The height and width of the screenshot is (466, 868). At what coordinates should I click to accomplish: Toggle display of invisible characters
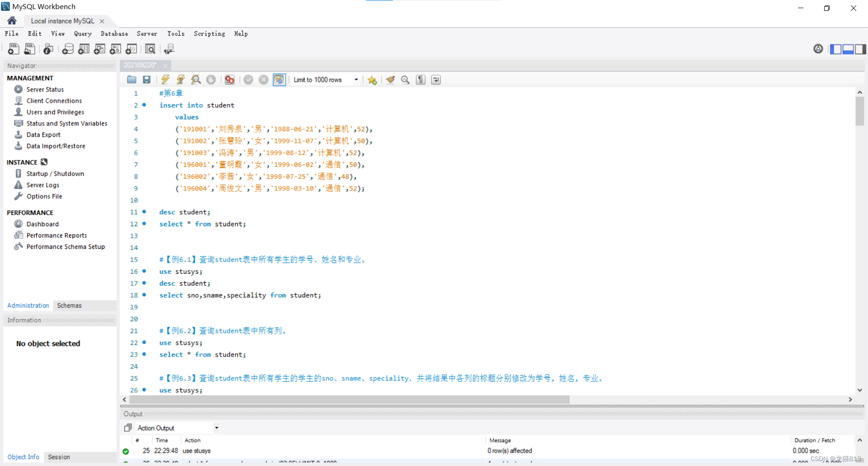[x=420, y=80]
